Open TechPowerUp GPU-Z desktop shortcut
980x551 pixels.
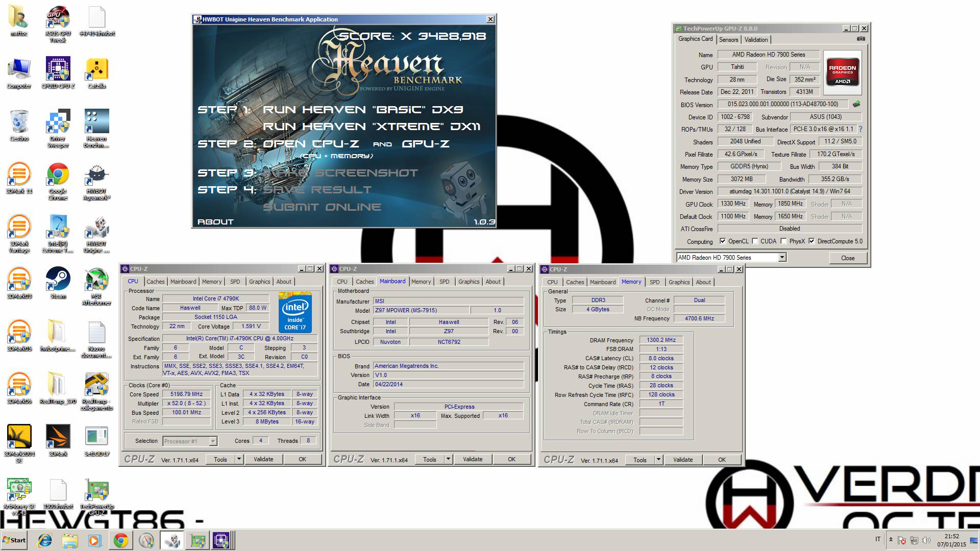point(96,496)
